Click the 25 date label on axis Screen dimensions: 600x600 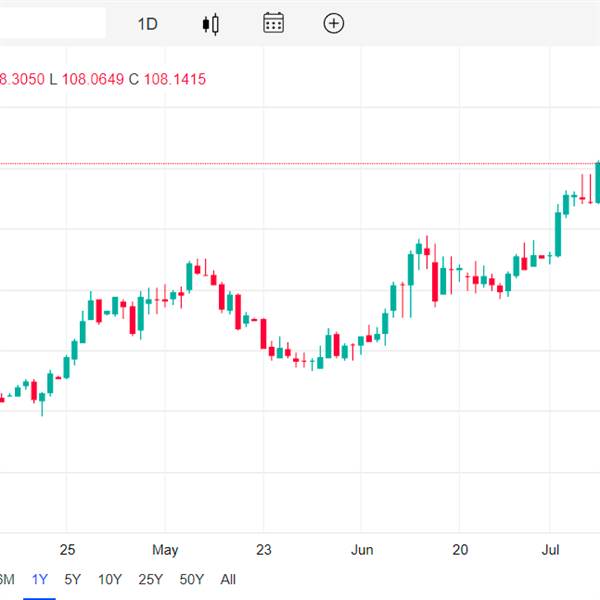[67, 550]
